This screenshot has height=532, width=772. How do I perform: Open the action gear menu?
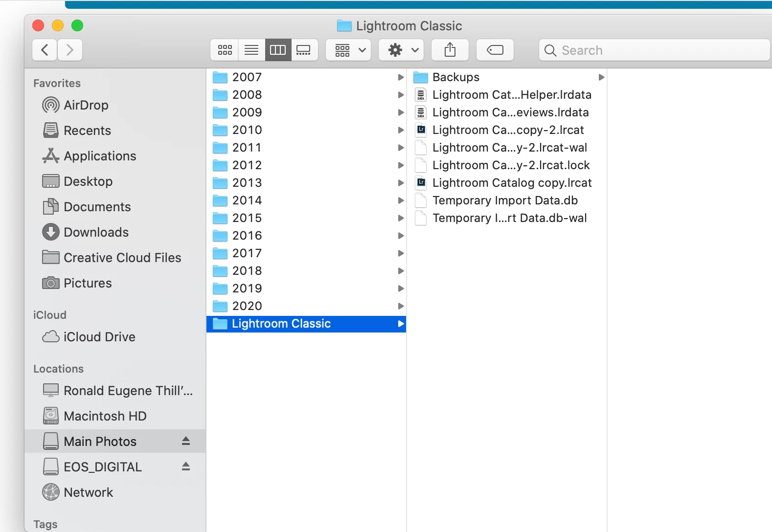(x=402, y=50)
